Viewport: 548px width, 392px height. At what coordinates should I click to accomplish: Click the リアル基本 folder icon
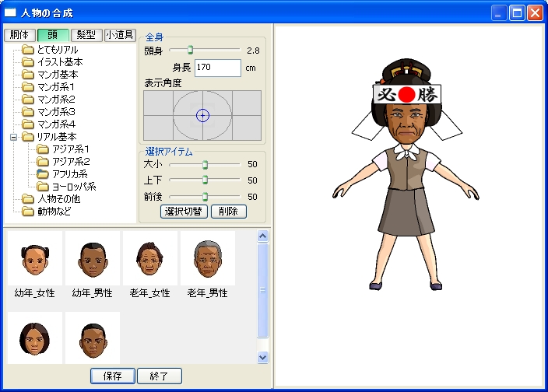27,137
